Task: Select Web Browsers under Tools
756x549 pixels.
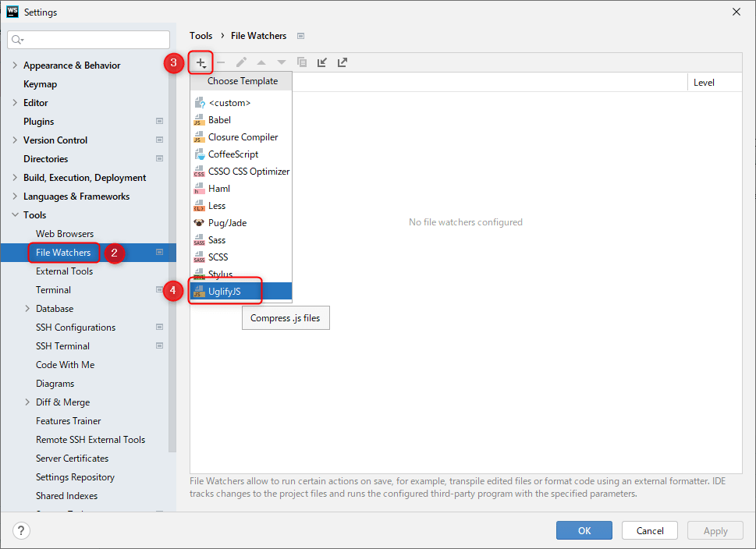Action: [65, 234]
